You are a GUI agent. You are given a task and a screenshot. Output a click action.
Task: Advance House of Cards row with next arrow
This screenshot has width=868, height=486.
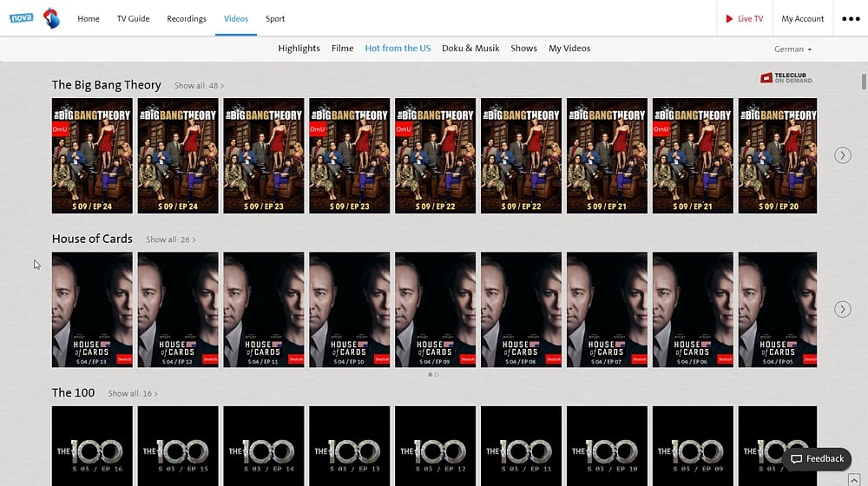point(843,310)
